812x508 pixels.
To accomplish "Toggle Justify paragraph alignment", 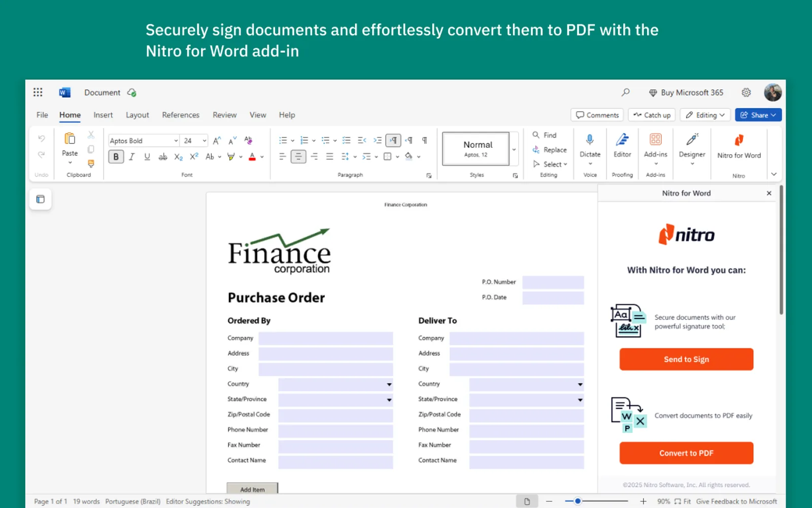I will 329,157.
